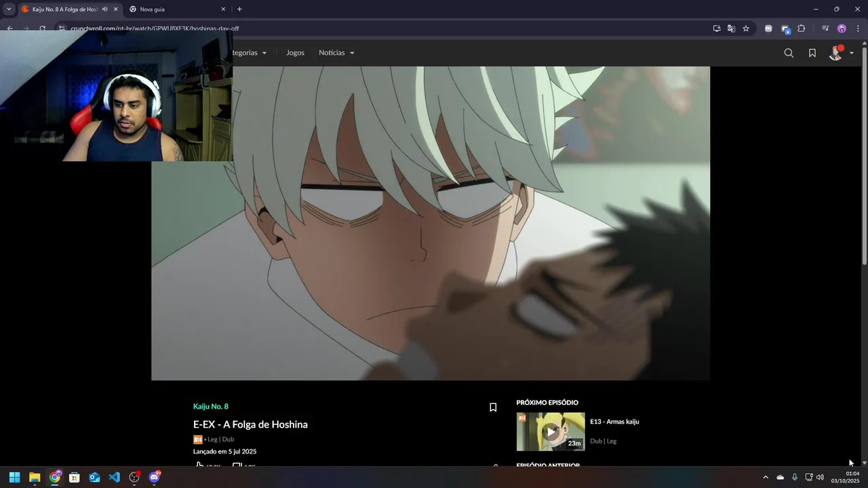The image size is (868, 488).
Task: Open the Windows Start menu
Action: pyautogui.click(x=14, y=477)
